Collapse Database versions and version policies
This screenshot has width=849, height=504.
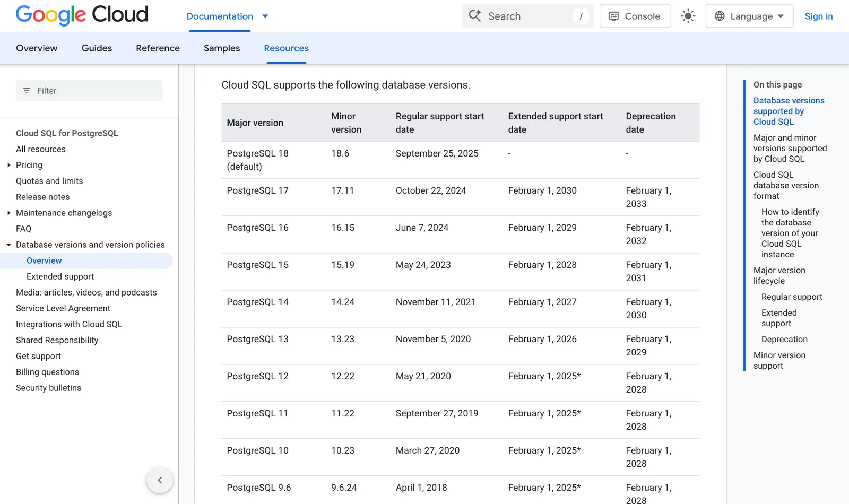9,245
